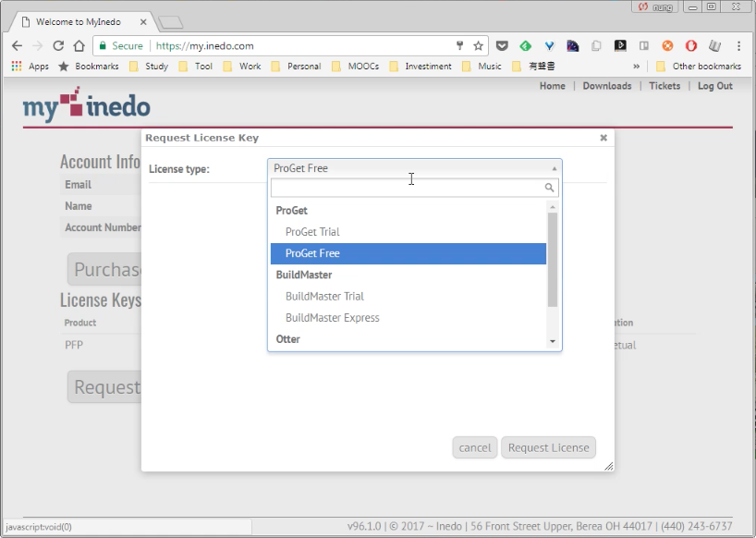756x538 pixels.
Task: Open the home page via house icon
Action: pos(79,46)
